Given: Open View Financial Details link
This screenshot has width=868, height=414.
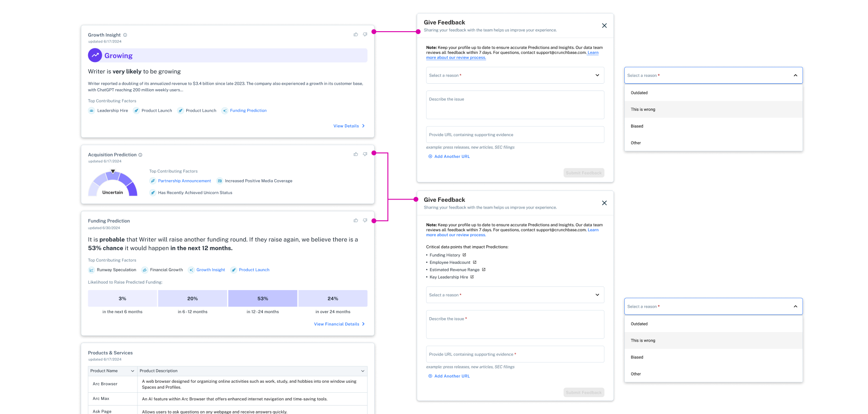Looking at the screenshot, I should [340, 324].
